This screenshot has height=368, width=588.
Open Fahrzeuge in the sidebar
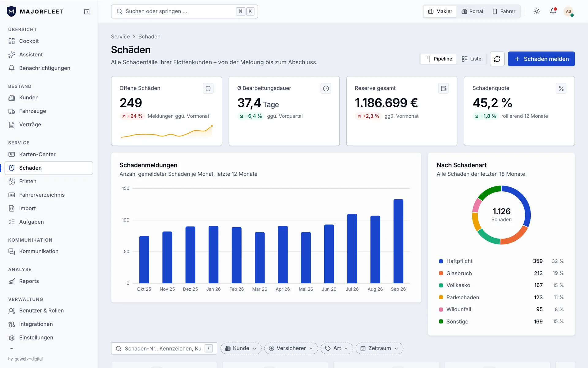pos(49,111)
